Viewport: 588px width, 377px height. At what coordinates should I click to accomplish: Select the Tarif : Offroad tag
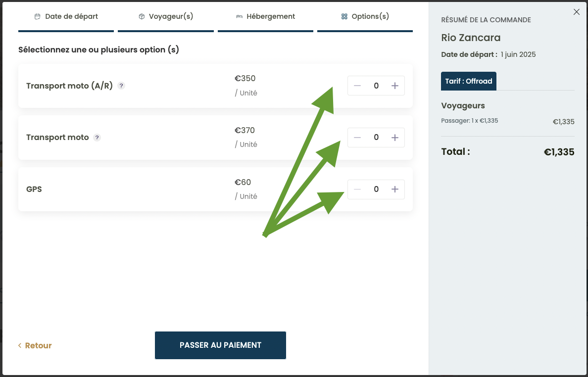point(468,81)
